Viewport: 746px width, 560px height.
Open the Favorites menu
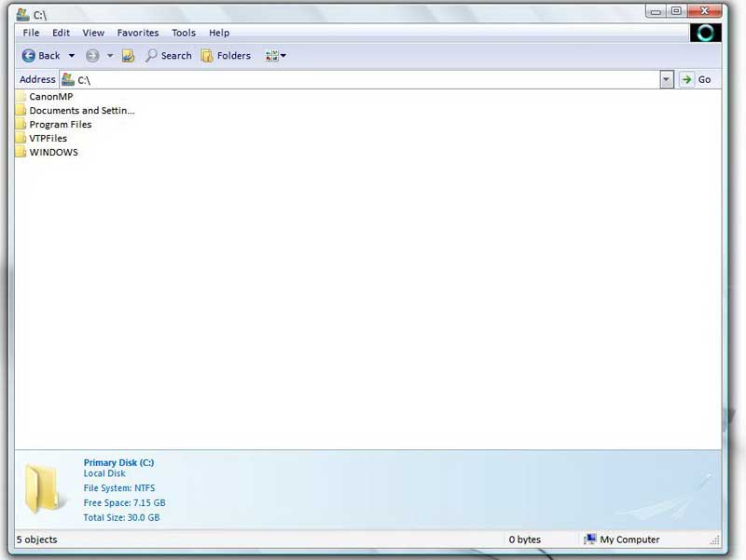click(x=138, y=33)
